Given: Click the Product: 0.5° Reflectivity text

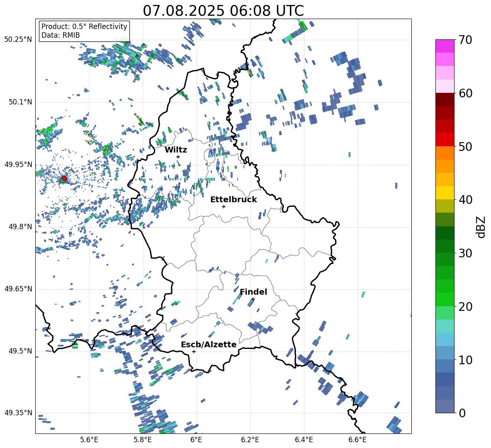Looking at the screenshot, I should (84, 26).
